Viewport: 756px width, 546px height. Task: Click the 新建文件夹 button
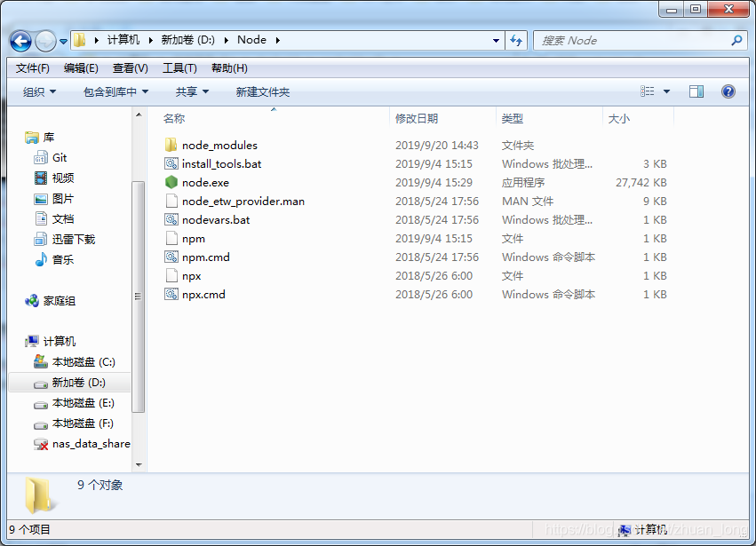pyautogui.click(x=263, y=91)
